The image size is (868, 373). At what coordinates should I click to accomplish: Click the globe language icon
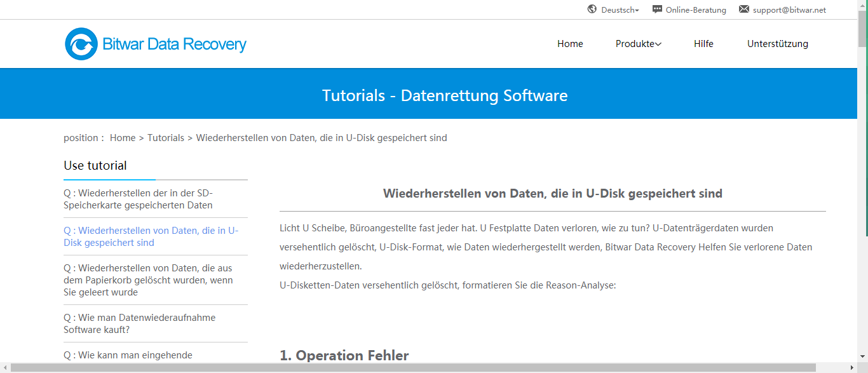pos(592,10)
